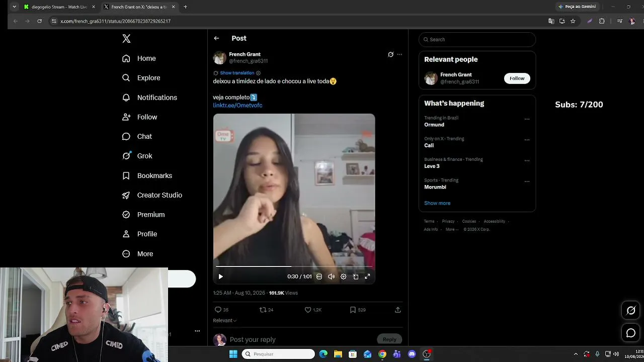This screenshot has width=644, height=362.
Task: Open the Windows Start menu
Action: pos(233,354)
